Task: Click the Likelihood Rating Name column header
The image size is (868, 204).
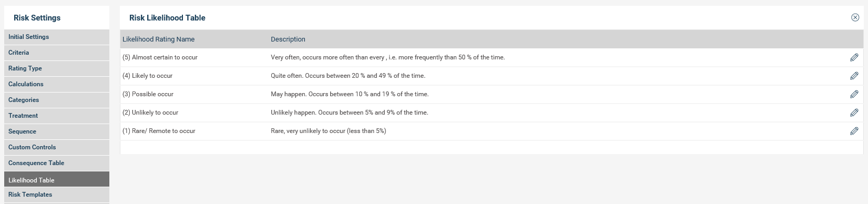Action: (x=158, y=39)
